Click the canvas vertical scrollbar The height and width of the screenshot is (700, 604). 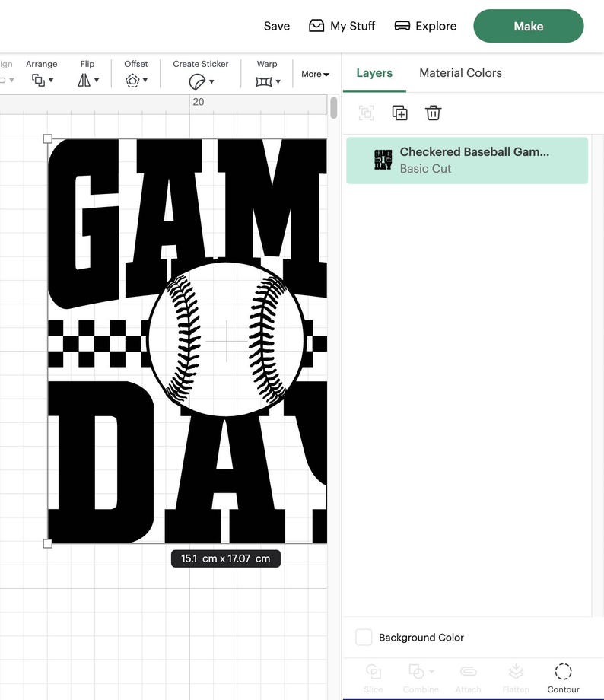tap(333, 108)
